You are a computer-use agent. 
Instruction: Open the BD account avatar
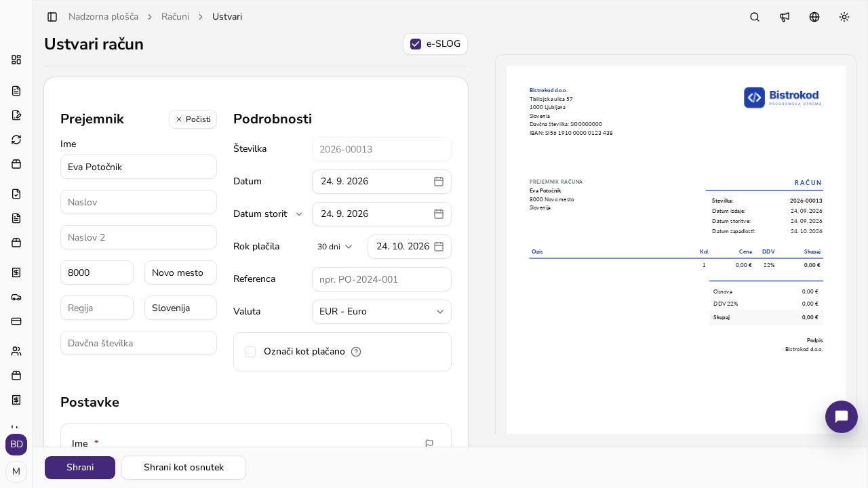[x=16, y=445]
